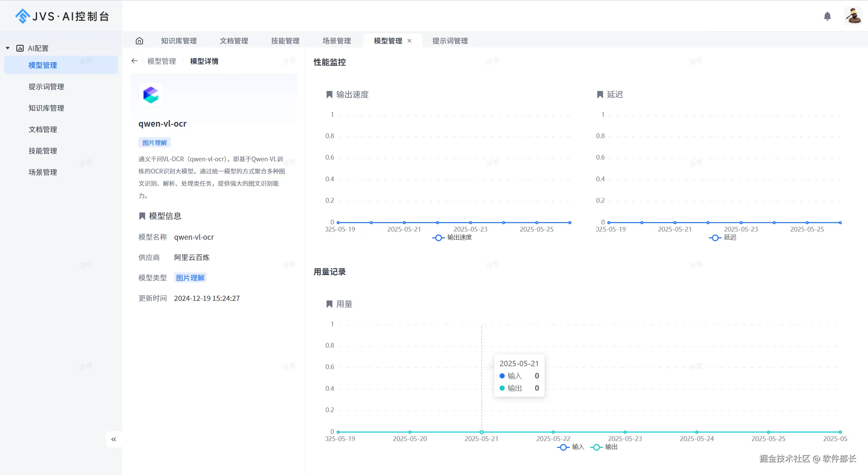
Task: Click the qwen-vl-ocr model logo
Action: pos(151,95)
